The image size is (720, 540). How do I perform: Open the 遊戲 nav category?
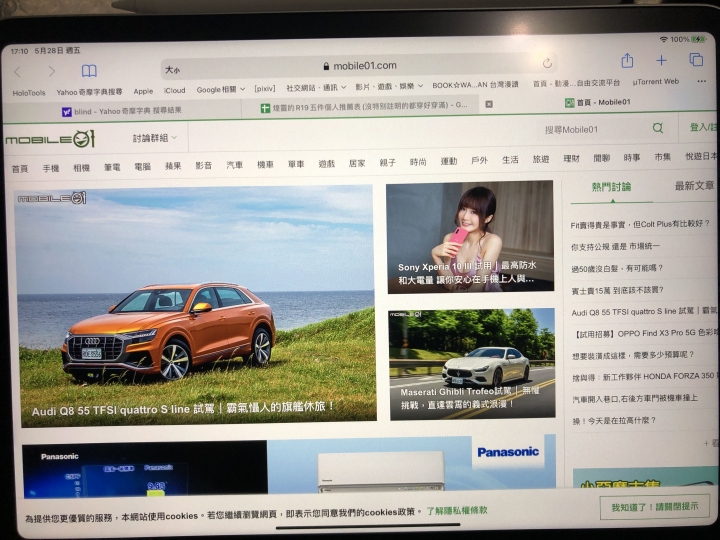pyautogui.click(x=326, y=163)
